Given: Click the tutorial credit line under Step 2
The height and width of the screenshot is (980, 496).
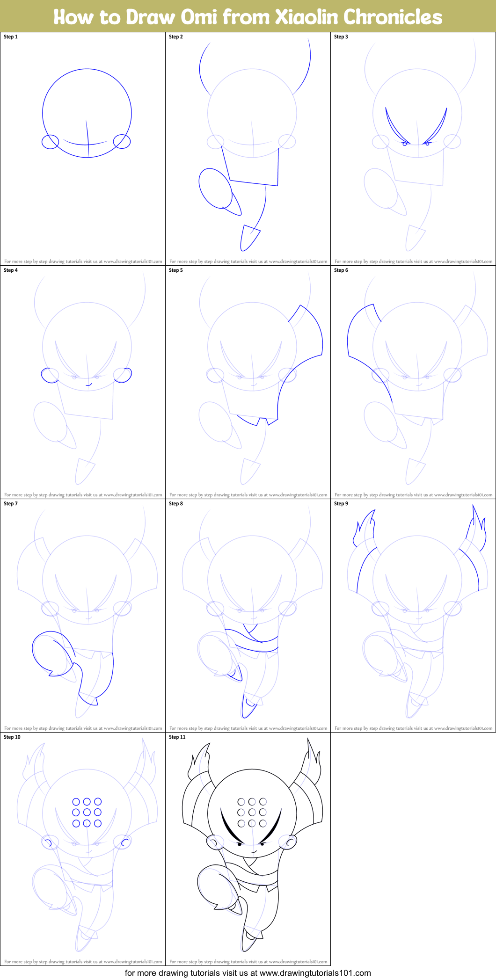Looking at the screenshot, I should tap(248, 261).
